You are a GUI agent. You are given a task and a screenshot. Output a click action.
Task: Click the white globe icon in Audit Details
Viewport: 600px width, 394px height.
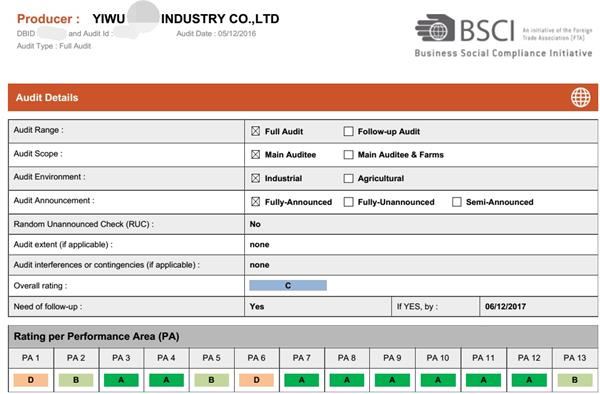click(580, 97)
